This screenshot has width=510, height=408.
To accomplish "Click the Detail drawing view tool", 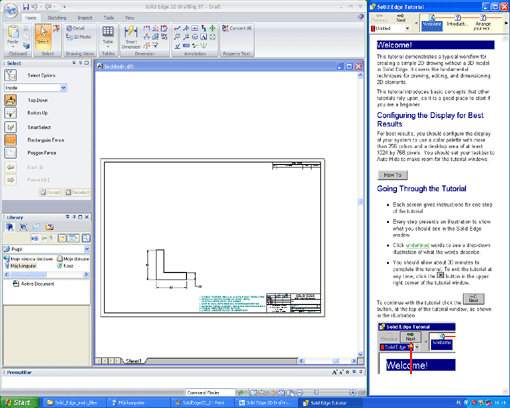I will point(75,28).
